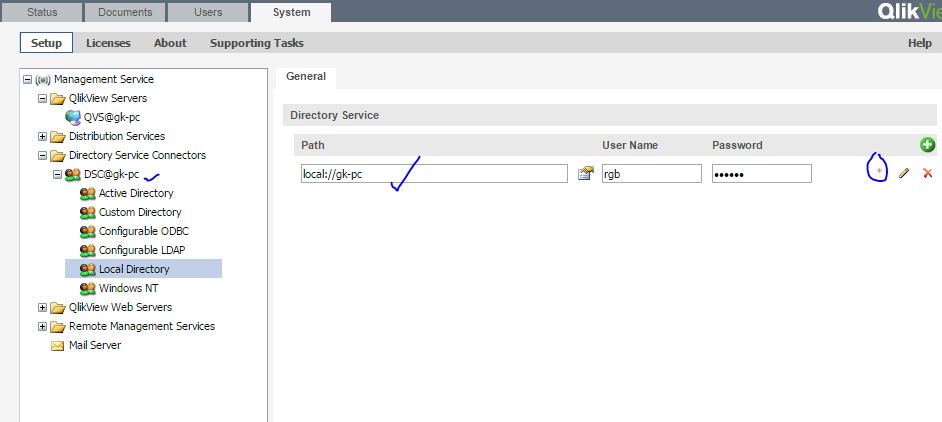This screenshot has width=942, height=422.
Task: Click the Management Service antenna icon
Action: point(43,79)
